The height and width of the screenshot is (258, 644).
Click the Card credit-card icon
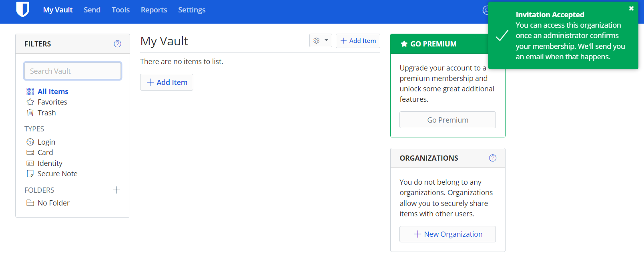(30, 152)
